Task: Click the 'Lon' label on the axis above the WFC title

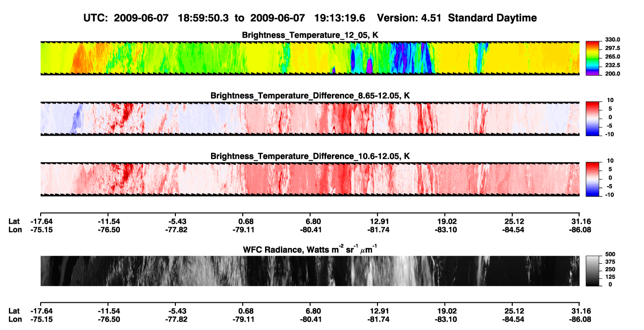Action: [15, 230]
